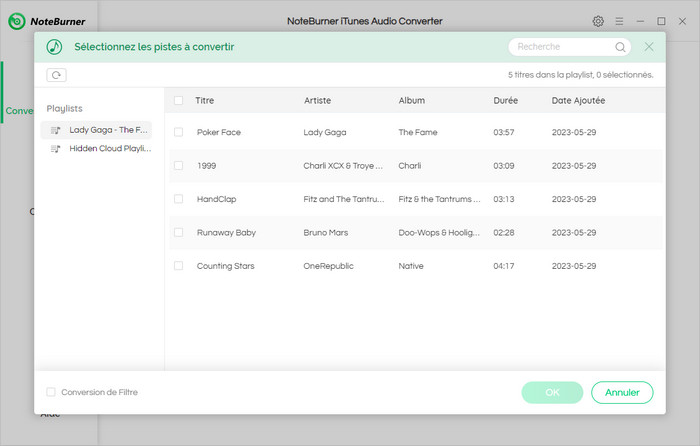
Task: Check the Counting Stars track checkbox
Action: pyautogui.click(x=179, y=266)
